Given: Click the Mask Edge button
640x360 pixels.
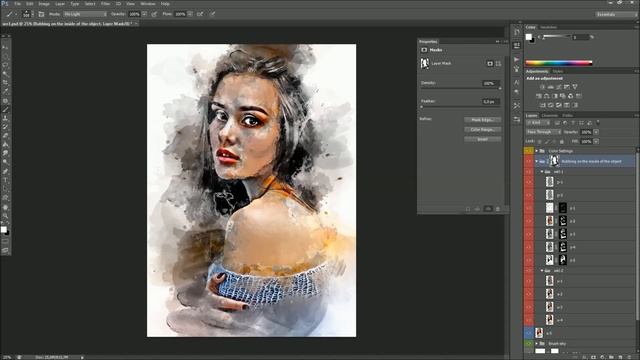Looking at the screenshot, I should click(482, 120).
